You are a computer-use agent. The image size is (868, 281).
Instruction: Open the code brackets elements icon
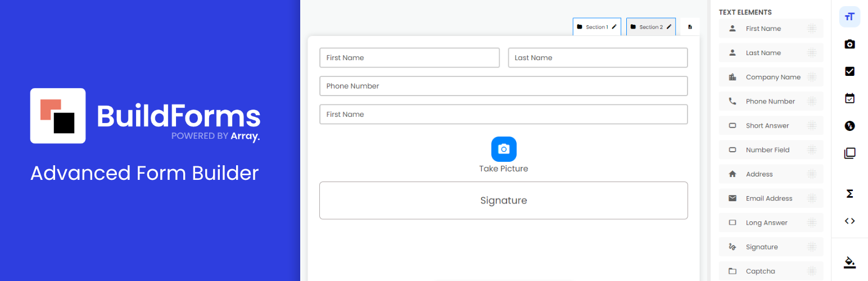point(849,221)
